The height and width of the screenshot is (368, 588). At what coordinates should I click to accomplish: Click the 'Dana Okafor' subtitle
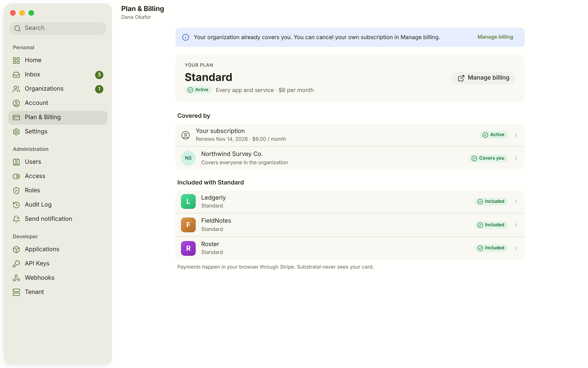click(136, 17)
